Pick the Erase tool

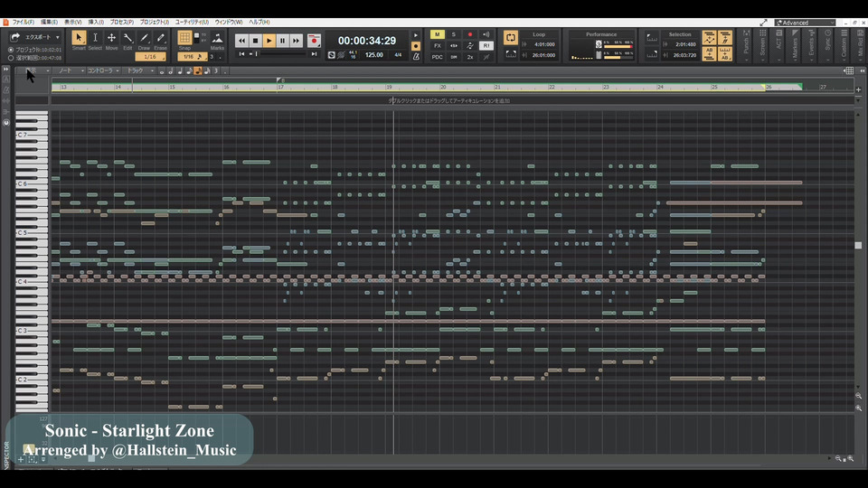pos(160,38)
